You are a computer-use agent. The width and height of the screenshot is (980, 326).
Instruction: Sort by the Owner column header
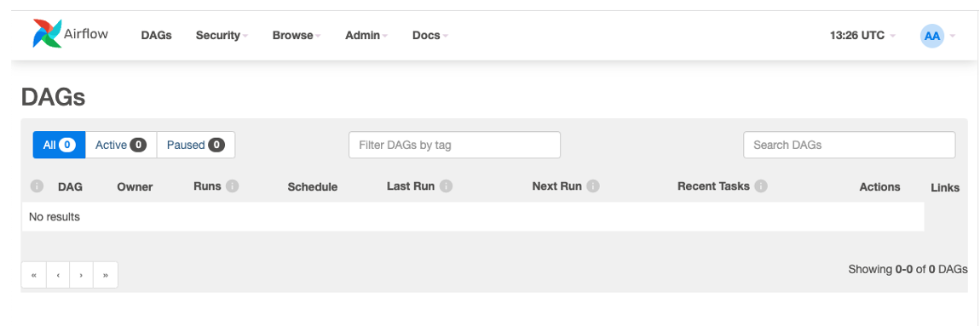[x=135, y=186]
